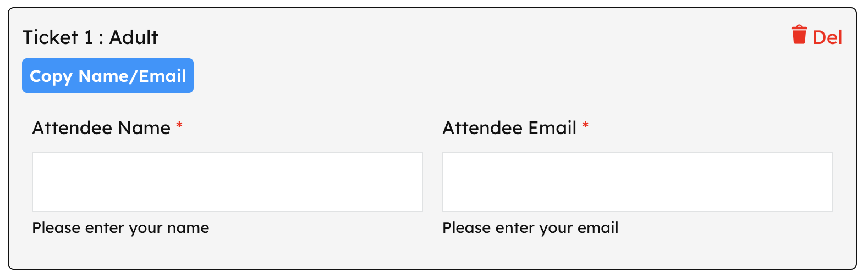Click the 'Please enter your email' hint
868x278 pixels.
(530, 228)
